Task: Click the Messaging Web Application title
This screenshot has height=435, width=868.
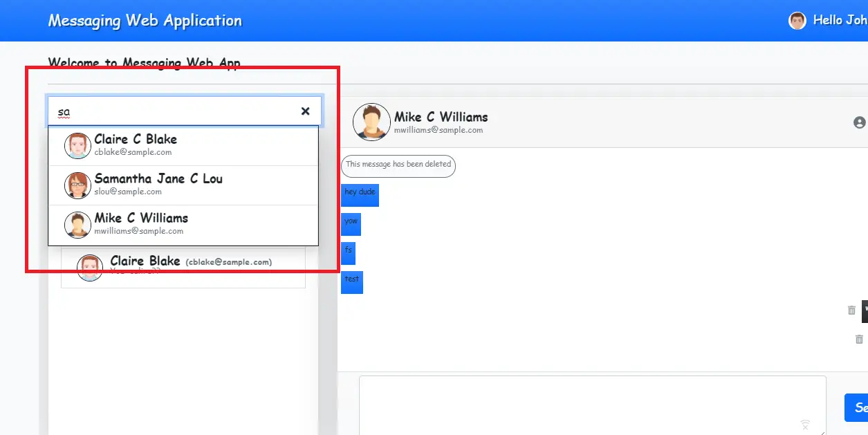Action: click(145, 21)
